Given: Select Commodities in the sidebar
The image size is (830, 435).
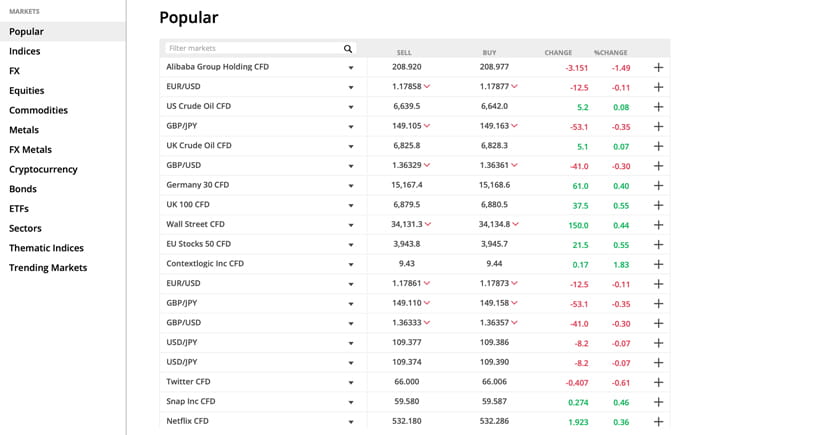Looking at the screenshot, I should tap(38, 110).
